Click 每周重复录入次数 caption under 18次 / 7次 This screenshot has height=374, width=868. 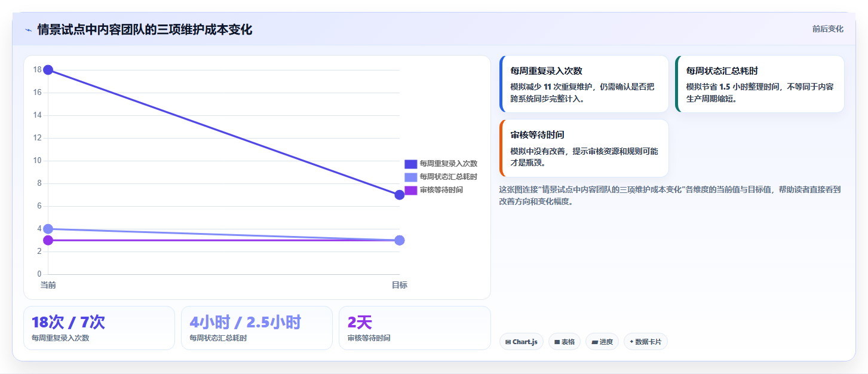(60, 338)
